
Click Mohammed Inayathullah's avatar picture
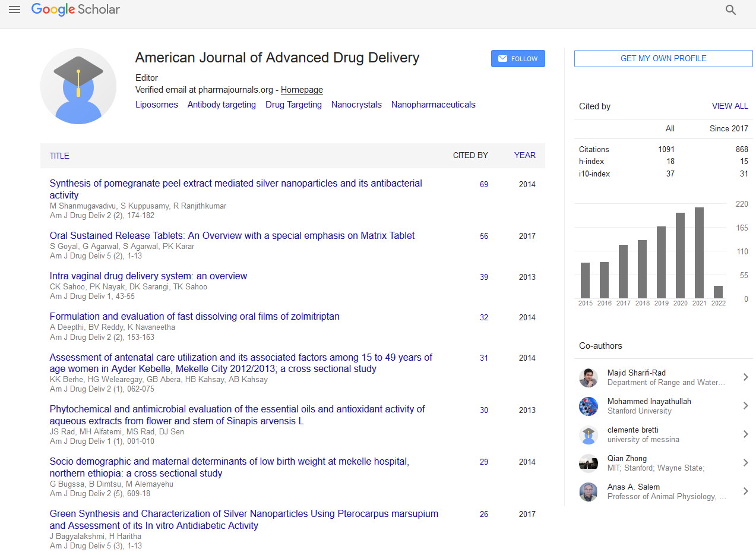point(588,406)
